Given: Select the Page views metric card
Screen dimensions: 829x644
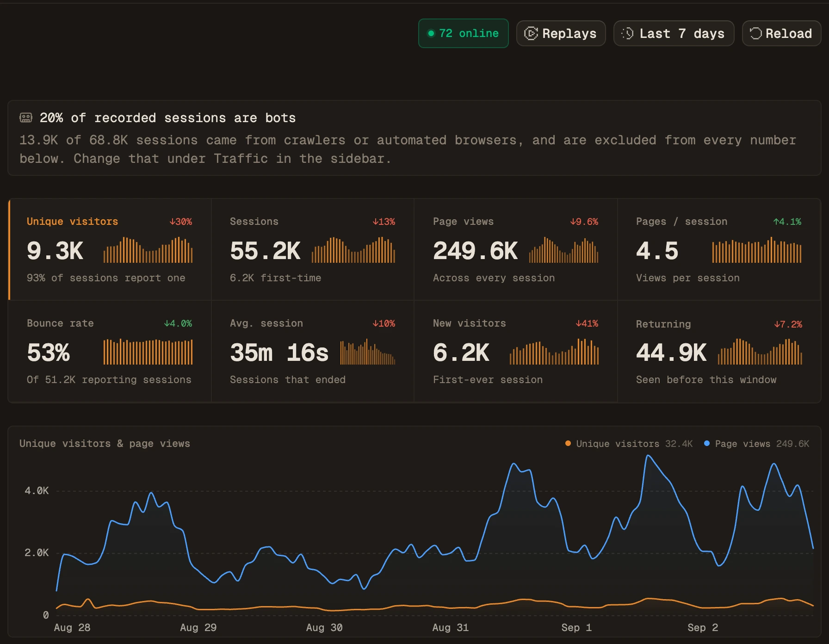Looking at the screenshot, I should click(516, 250).
